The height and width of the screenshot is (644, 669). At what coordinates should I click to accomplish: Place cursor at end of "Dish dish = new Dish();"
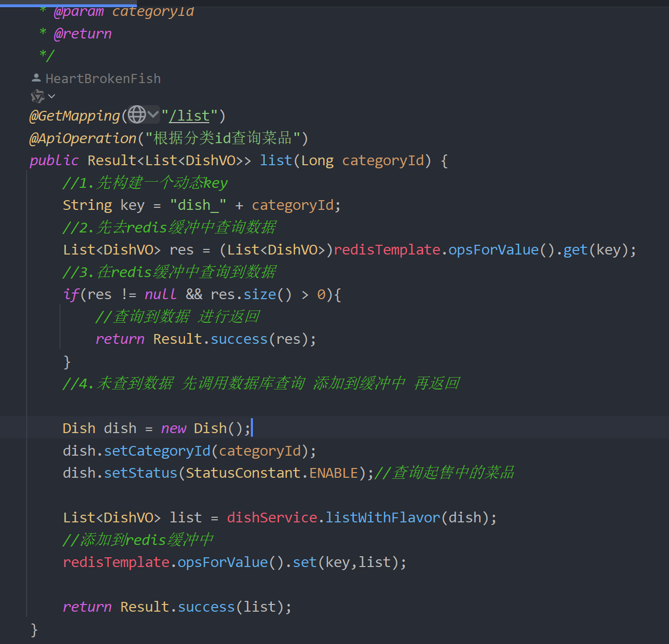[x=252, y=428]
